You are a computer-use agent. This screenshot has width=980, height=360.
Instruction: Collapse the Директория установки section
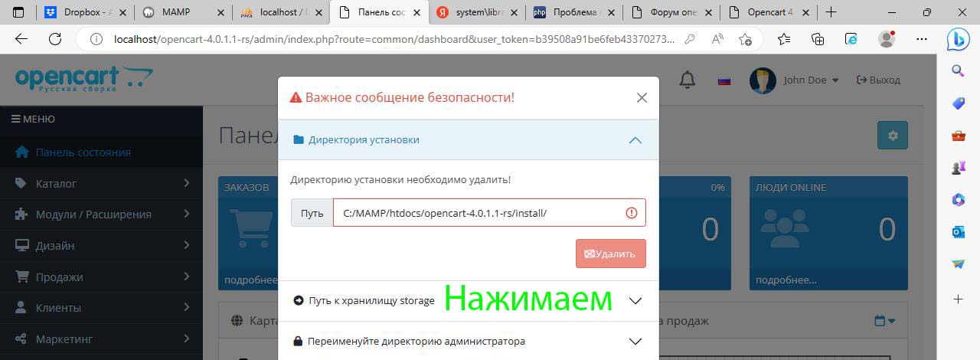pyautogui.click(x=635, y=140)
